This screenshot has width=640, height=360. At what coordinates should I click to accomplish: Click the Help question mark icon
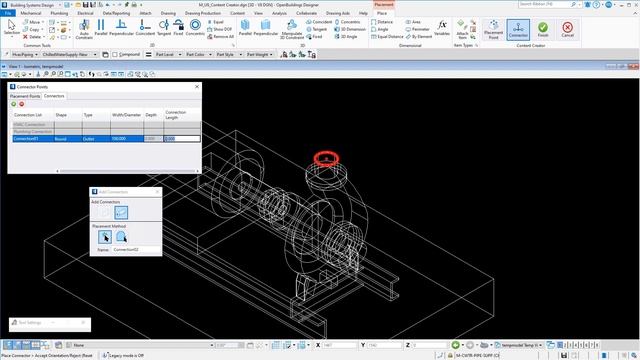click(596, 4)
